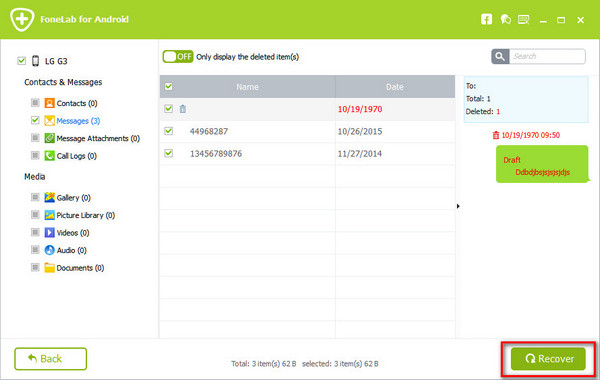Click the Message Attachments paperclip icon
Viewport: 600px width, 380px height.
tap(49, 138)
